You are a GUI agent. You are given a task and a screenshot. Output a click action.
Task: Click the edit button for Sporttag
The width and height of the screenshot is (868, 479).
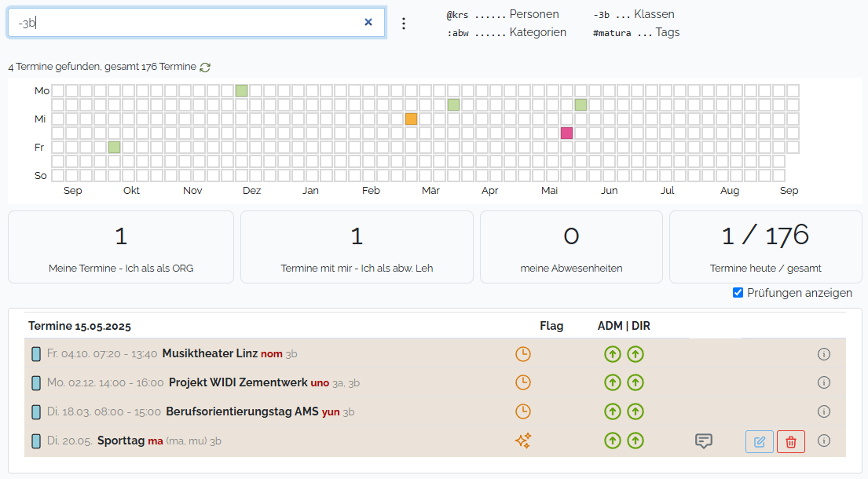point(759,442)
